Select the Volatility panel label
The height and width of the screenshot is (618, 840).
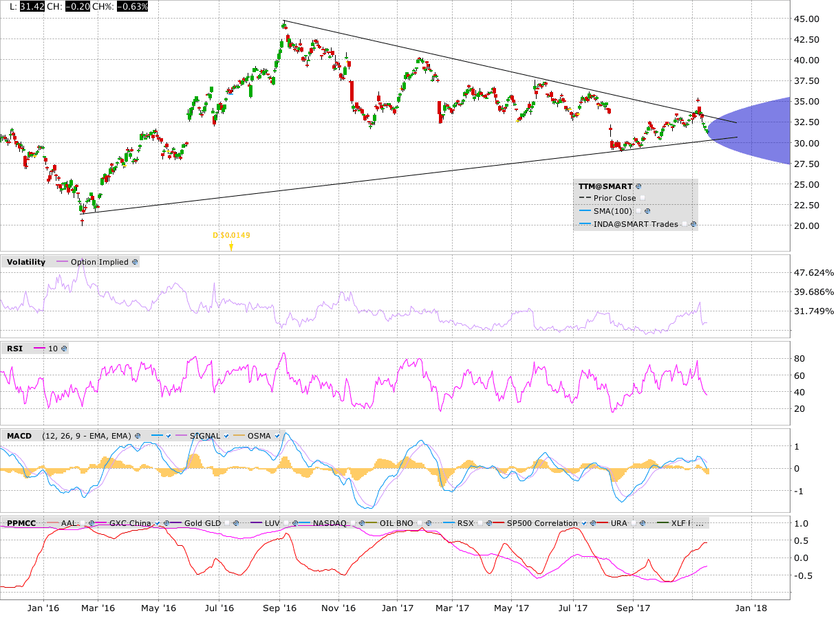point(25,262)
